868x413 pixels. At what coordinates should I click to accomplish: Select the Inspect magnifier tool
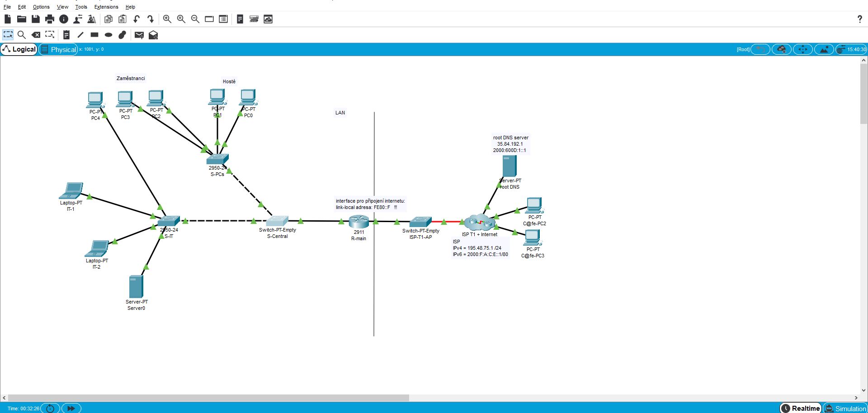coord(22,35)
